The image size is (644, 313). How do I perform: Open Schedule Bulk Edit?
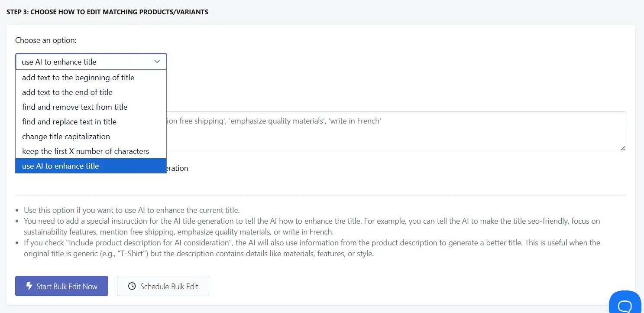click(163, 286)
